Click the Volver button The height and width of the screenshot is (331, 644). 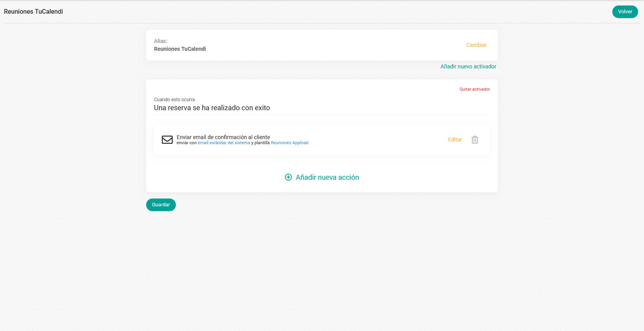pos(625,12)
